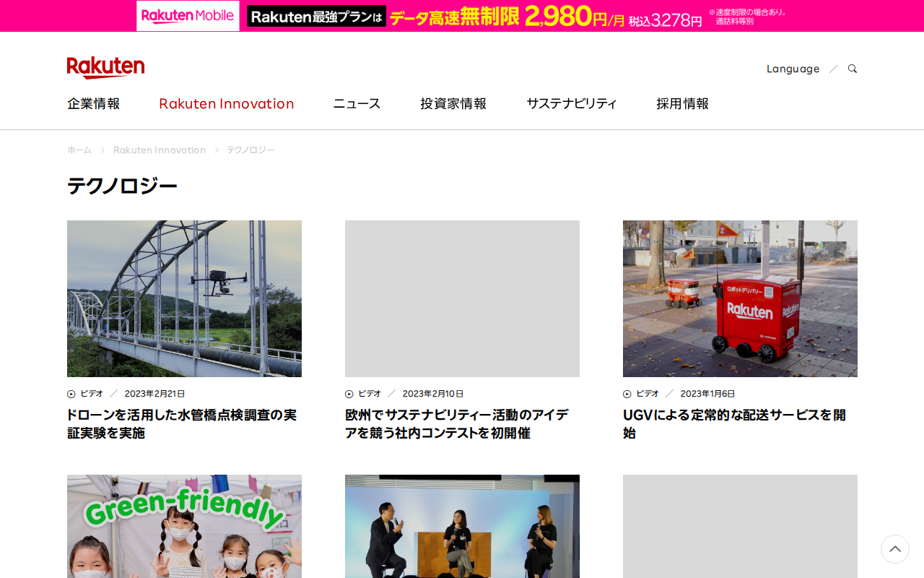Go to ホーム in the breadcrumb
924x578 pixels.
click(x=79, y=150)
